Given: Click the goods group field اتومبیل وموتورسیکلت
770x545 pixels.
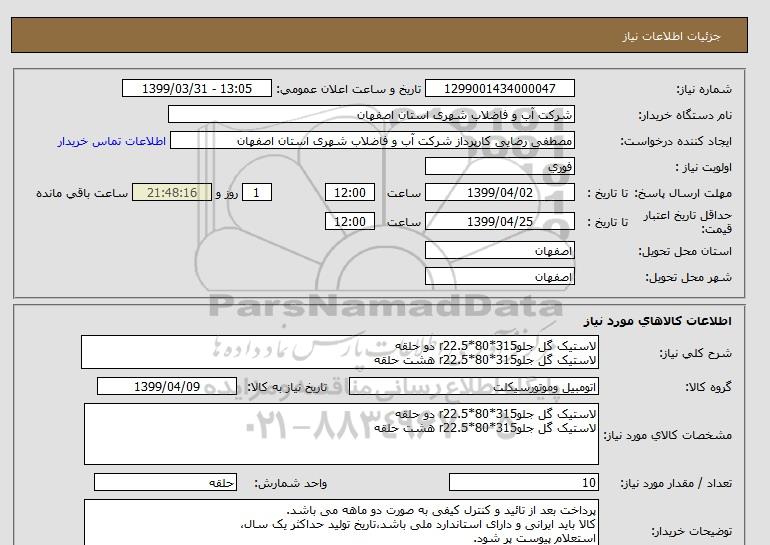Looking at the screenshot, I should [474, 386].
